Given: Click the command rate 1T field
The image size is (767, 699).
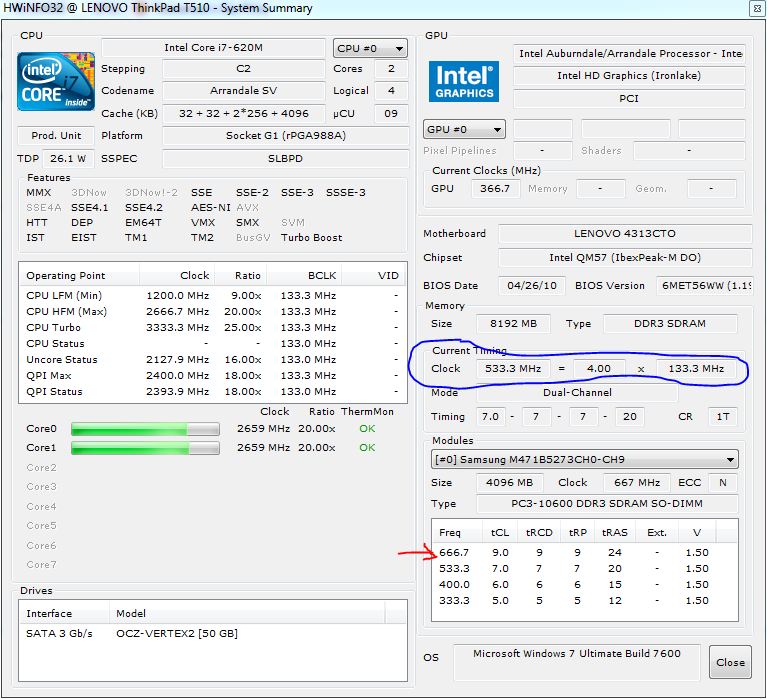Looking at the screenshot, I should pyautogui.click(x=723, y=417).
